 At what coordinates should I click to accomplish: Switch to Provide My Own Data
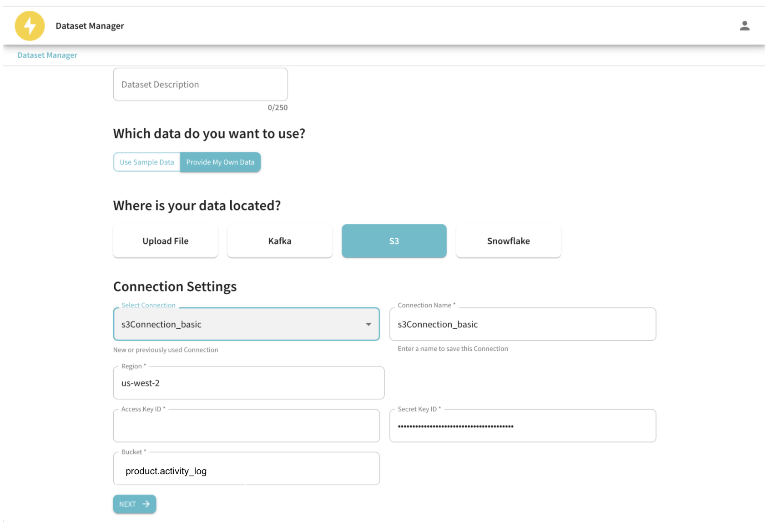pyautogui.click(x=220, y=162)
